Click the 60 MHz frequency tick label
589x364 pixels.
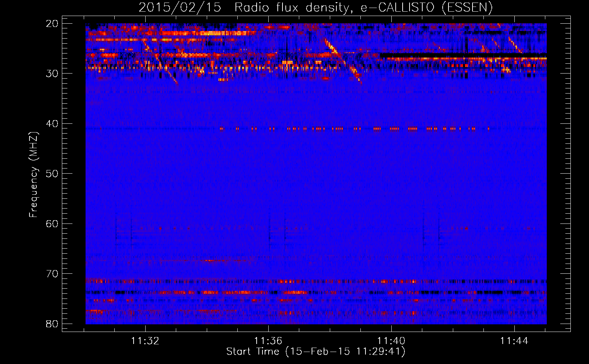(x=52, y=224)
